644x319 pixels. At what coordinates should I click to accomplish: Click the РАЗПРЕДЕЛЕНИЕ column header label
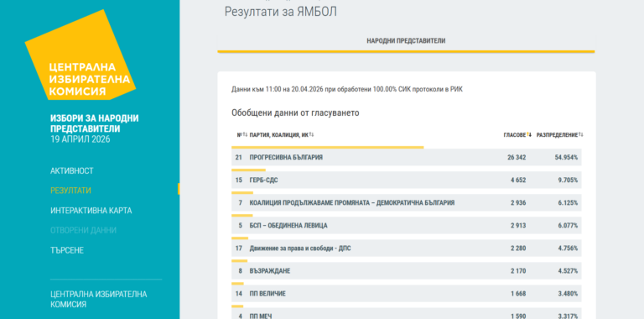557,135
